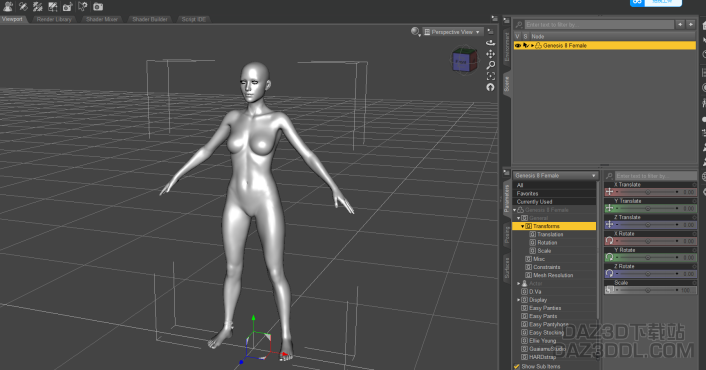Select the Rotation tree item

coord(547,243)
